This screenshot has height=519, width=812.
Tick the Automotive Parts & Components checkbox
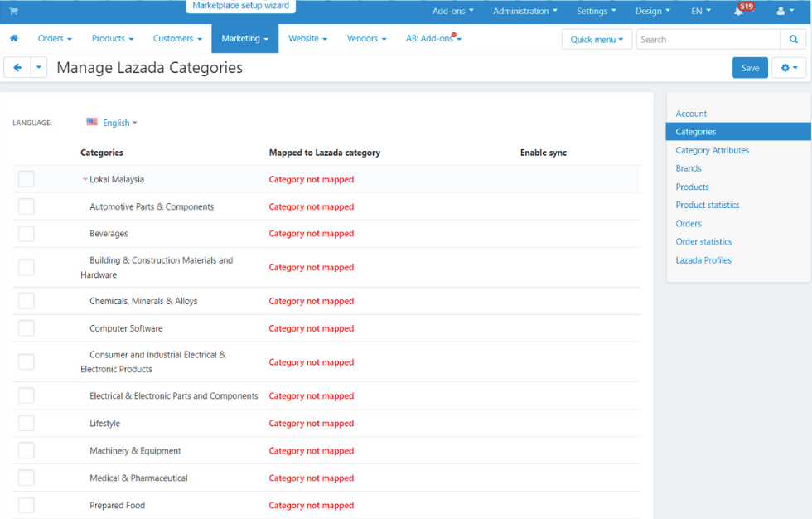click(26, 206)
